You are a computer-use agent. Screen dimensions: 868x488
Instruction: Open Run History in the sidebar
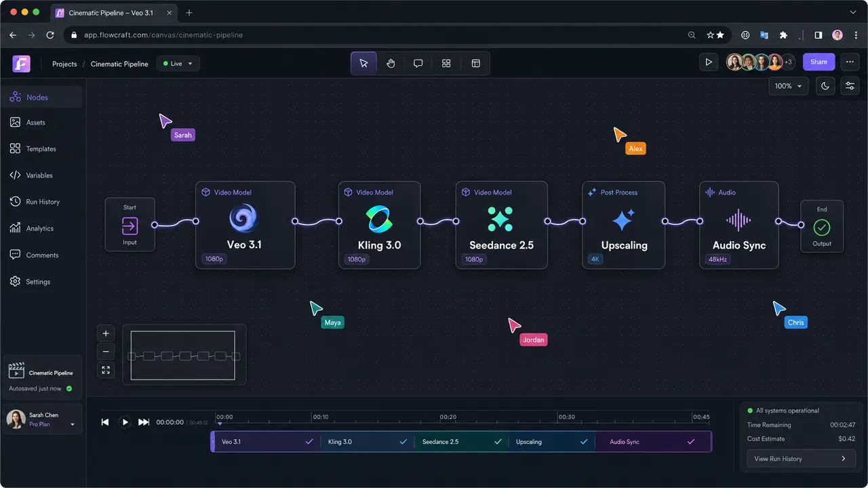coord(41,202)
